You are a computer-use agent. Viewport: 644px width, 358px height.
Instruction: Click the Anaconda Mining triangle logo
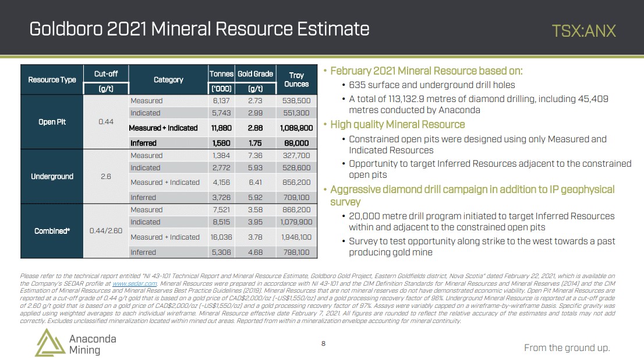point(49,343)
